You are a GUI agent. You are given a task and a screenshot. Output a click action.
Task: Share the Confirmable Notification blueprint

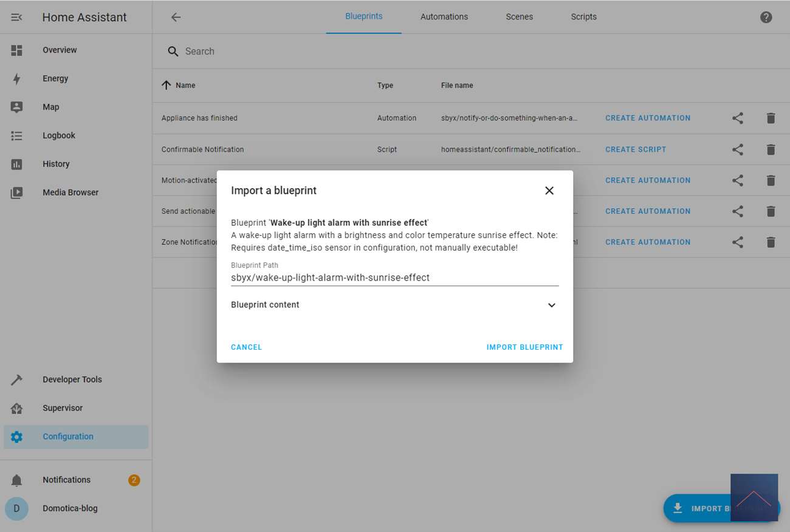click(737, 149)
